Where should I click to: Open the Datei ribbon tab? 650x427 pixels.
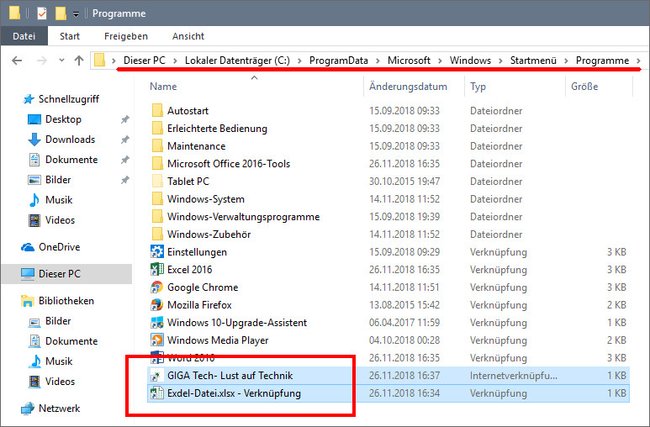tap(24, 36)
